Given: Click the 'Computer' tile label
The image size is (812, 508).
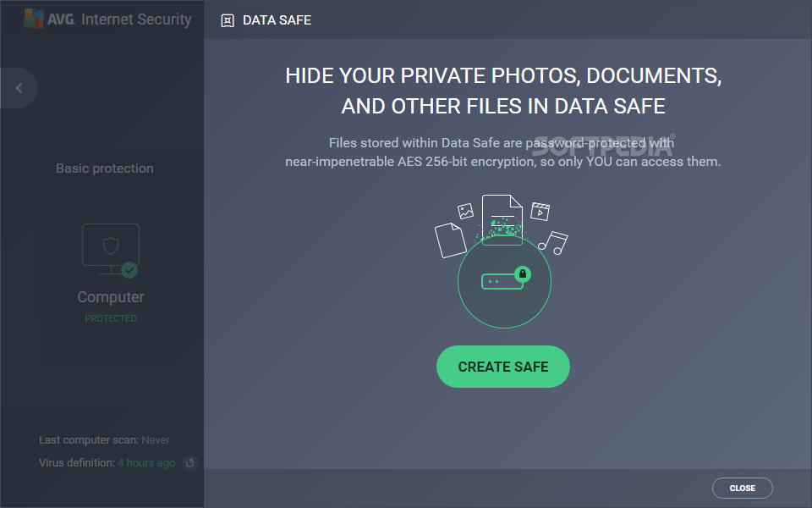Looking at the screenshot, I should coord(111,297).
